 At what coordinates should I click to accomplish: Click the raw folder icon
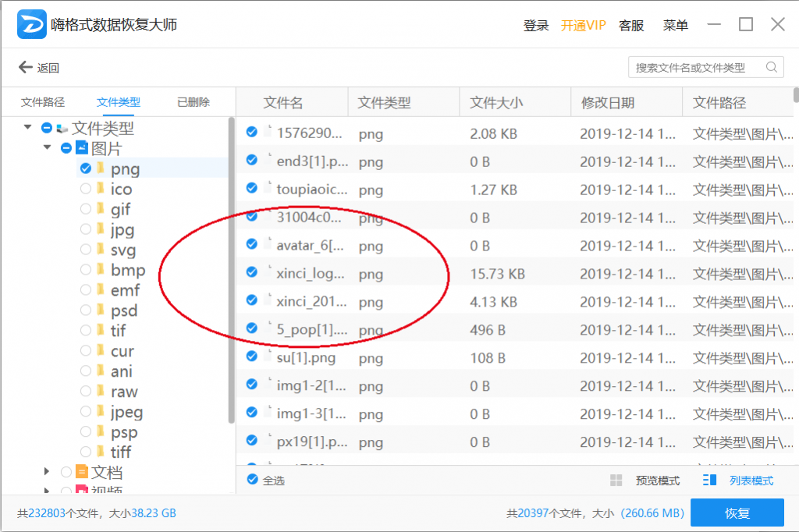(x=101, y=391)
